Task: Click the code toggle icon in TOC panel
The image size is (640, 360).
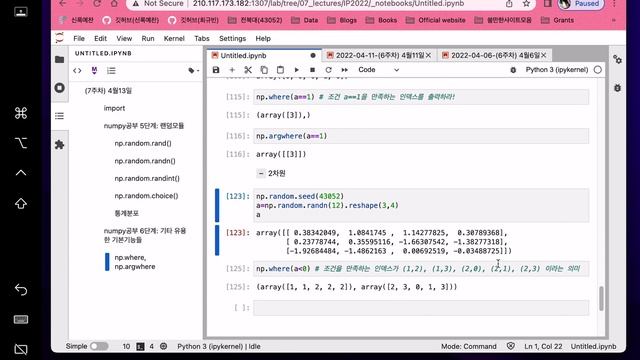Action: pos(77,71)
